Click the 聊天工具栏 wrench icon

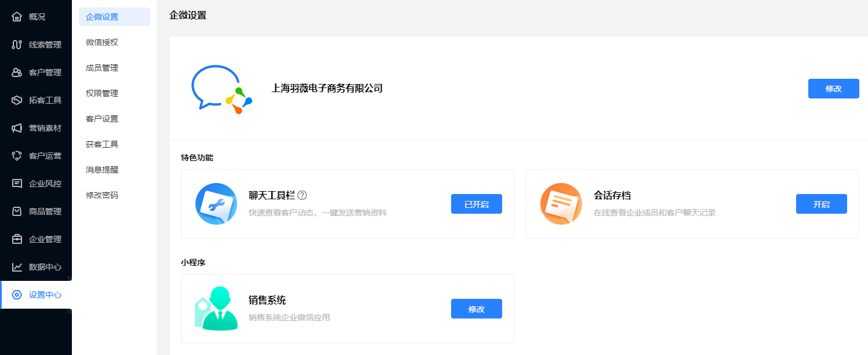coord(216,204)
